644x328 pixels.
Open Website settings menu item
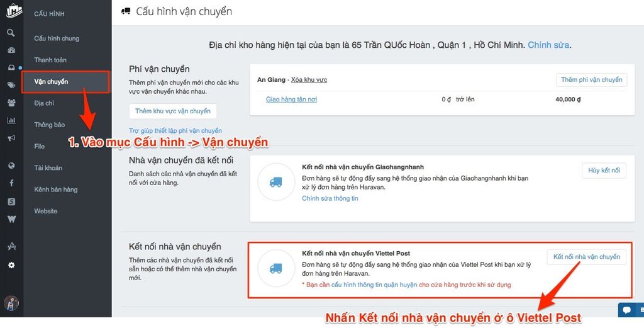(45, 211)
